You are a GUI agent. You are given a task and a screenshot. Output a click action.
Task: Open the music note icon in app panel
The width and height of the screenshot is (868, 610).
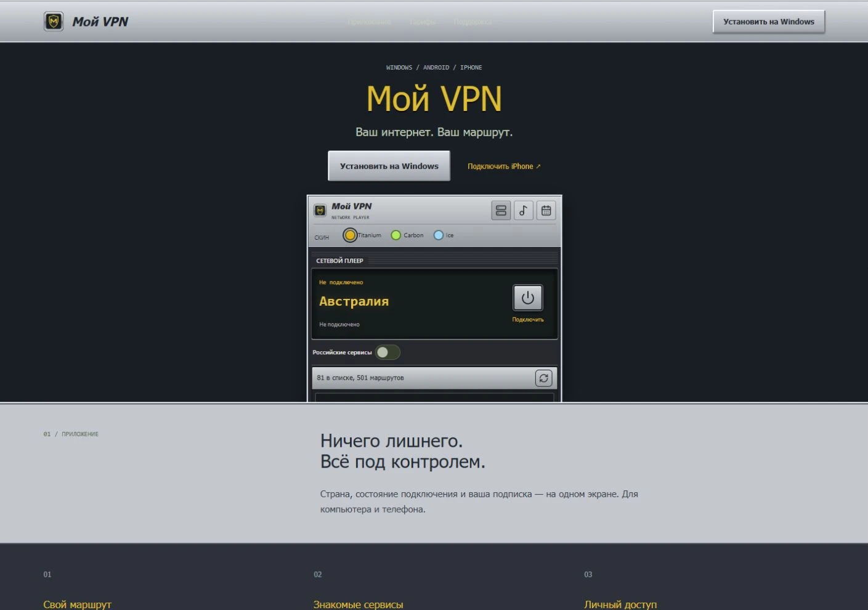coord(524,211)
